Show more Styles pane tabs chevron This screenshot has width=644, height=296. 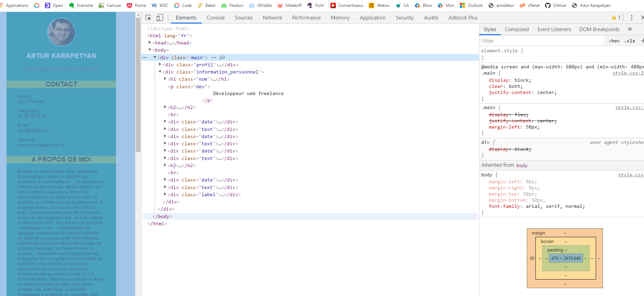[x=630, y=29]
